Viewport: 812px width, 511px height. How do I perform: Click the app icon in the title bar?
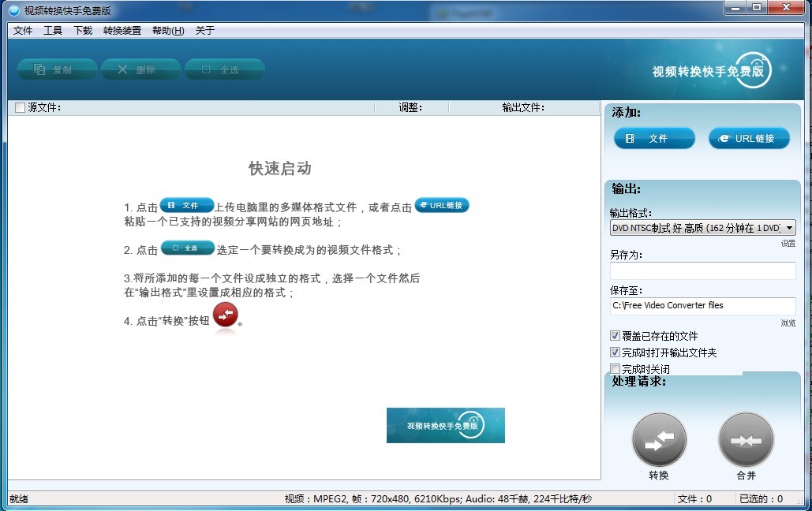pos(13,10)
